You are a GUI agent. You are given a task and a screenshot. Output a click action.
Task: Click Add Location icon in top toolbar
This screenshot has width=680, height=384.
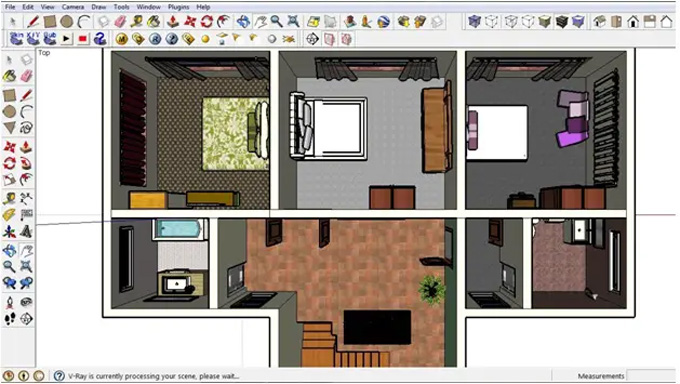pyautogui.click(x=313, y=21)
